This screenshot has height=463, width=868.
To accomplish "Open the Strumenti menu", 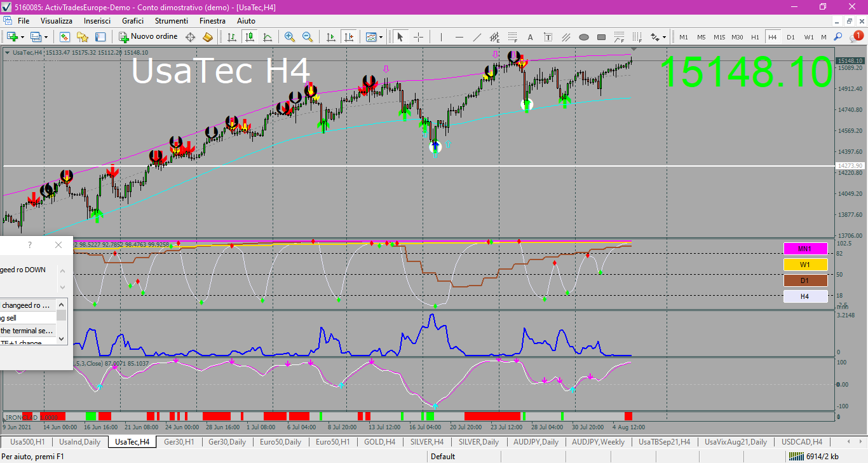I will pyautogui.click(x=171, y=21).
